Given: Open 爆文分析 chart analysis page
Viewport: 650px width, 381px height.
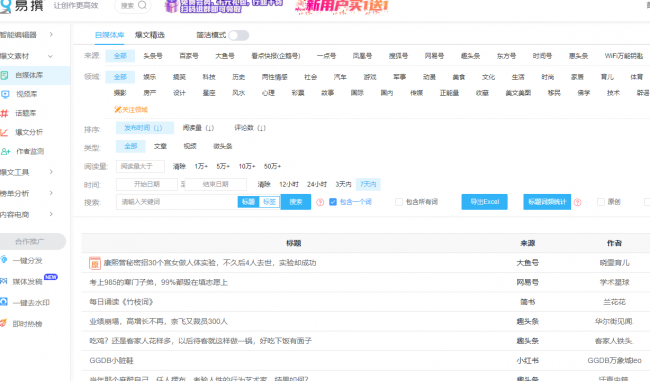Looking at the screenshot, I should (x=29, y=132).
